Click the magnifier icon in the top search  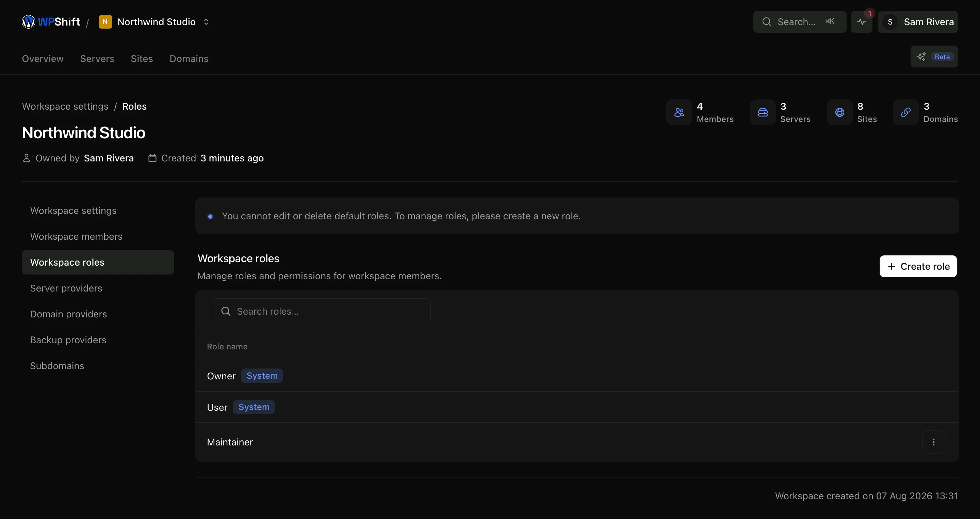coord(767,22)
